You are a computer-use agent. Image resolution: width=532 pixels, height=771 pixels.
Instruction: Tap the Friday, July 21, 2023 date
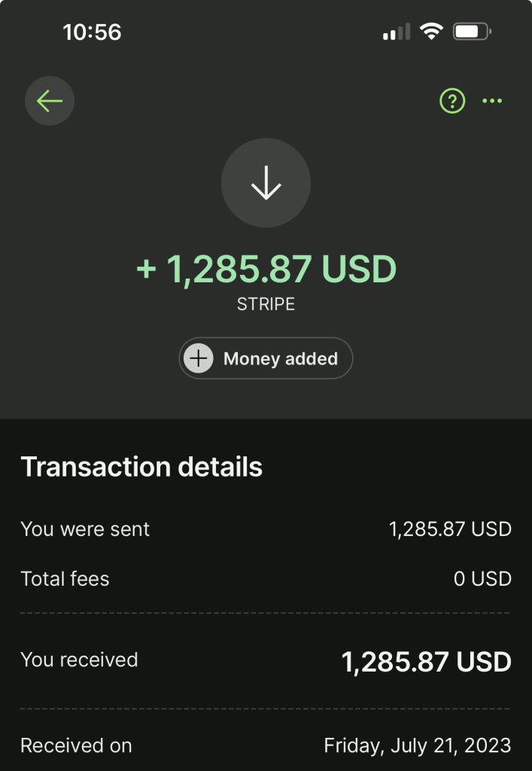click(417, 745)
